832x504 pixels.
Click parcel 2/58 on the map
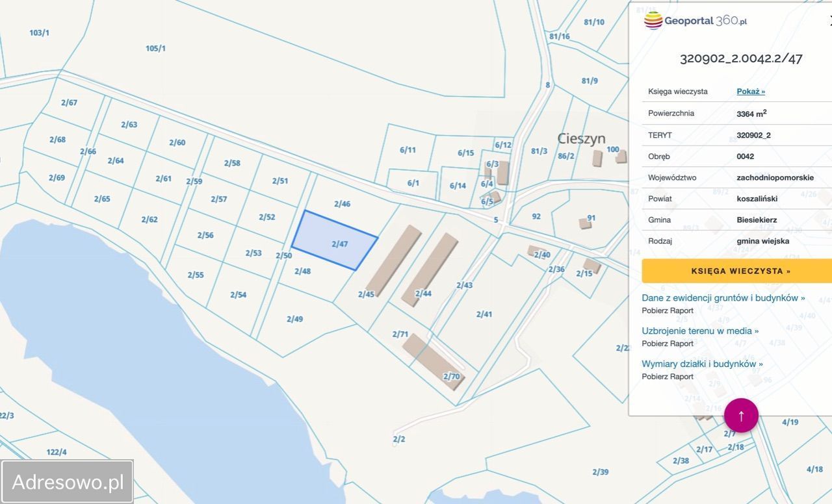tap(232, 164)
